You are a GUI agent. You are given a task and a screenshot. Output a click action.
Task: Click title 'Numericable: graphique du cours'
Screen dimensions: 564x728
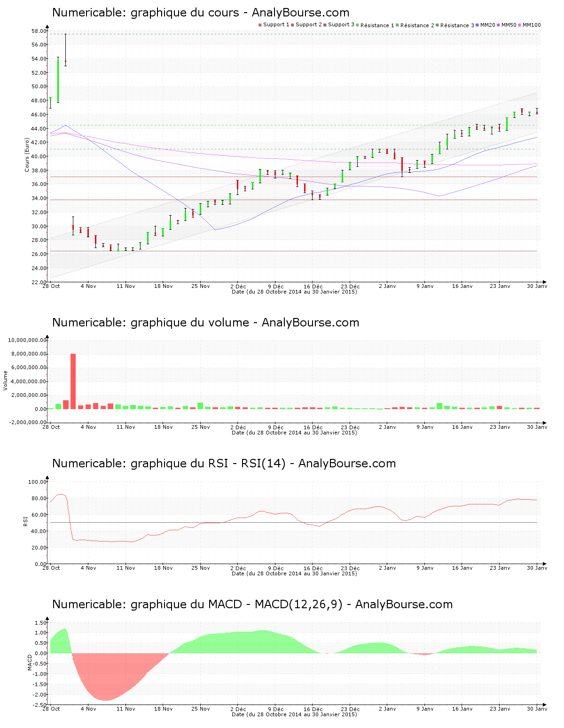click(x=146, y=13)
